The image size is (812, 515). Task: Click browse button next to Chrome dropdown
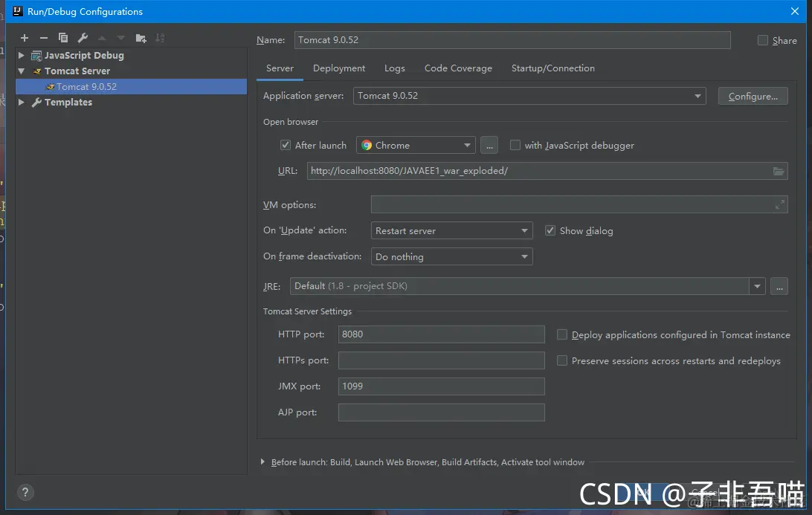click(489, 146)
